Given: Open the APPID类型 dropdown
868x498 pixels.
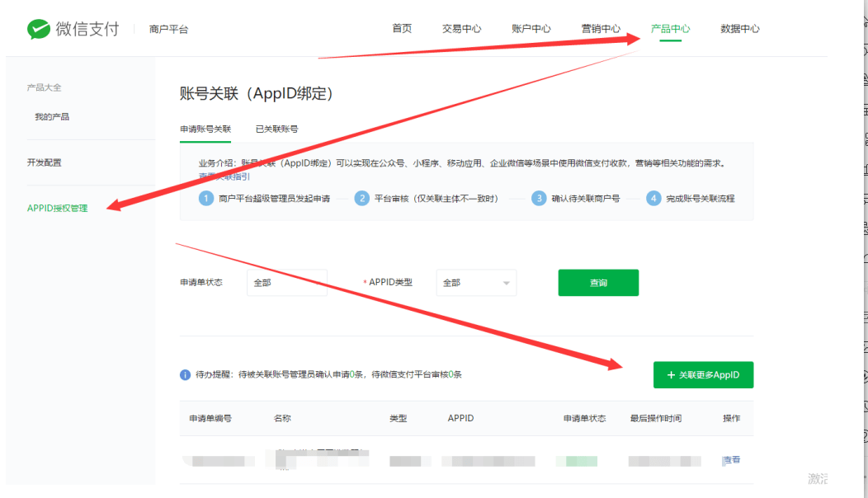Looking at the screenshot, I should (x=476, y=283).
